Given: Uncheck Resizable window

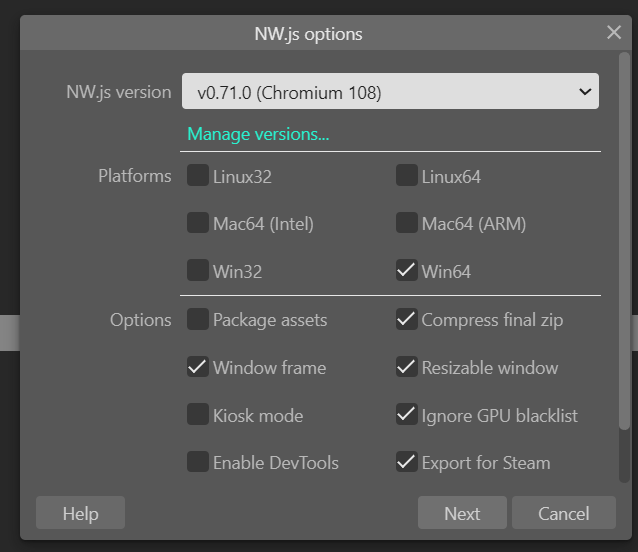Looking at the screenshot, I should (406, 367).
